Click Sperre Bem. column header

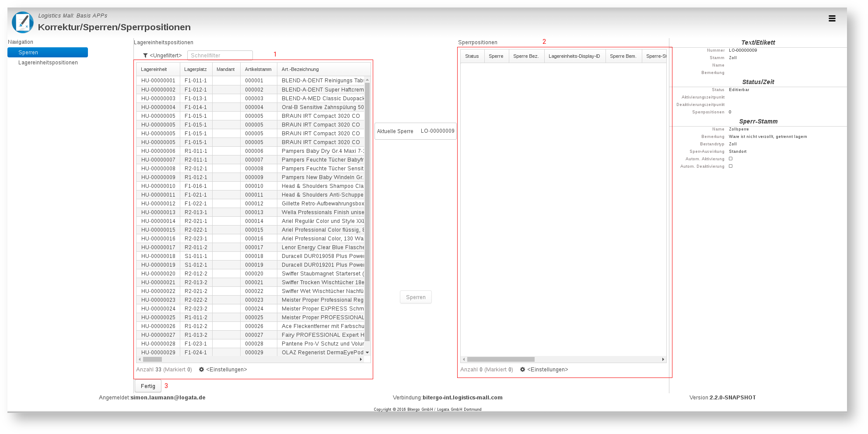pyautogui.click(x=623, y=56)
